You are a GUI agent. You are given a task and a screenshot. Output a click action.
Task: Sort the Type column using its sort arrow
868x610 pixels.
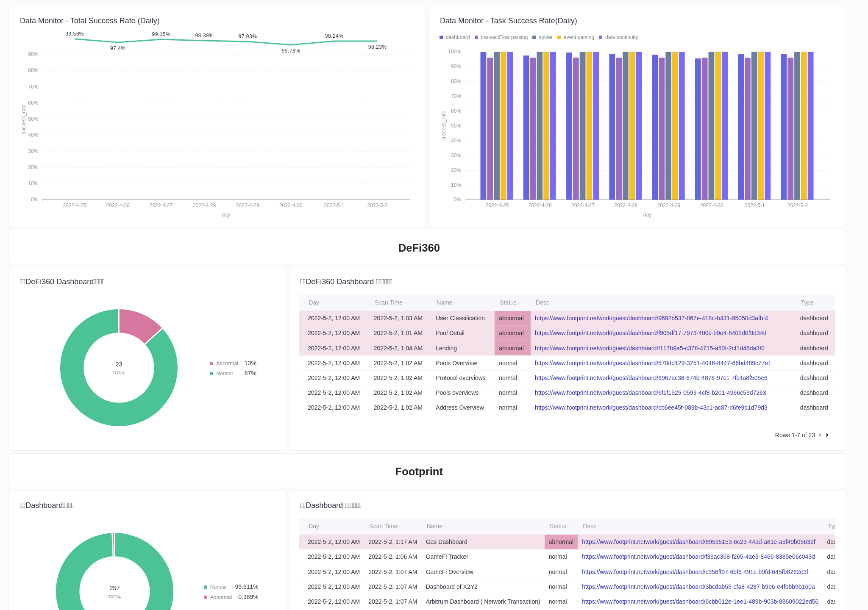pyautogui.click(x=817, y=302)
